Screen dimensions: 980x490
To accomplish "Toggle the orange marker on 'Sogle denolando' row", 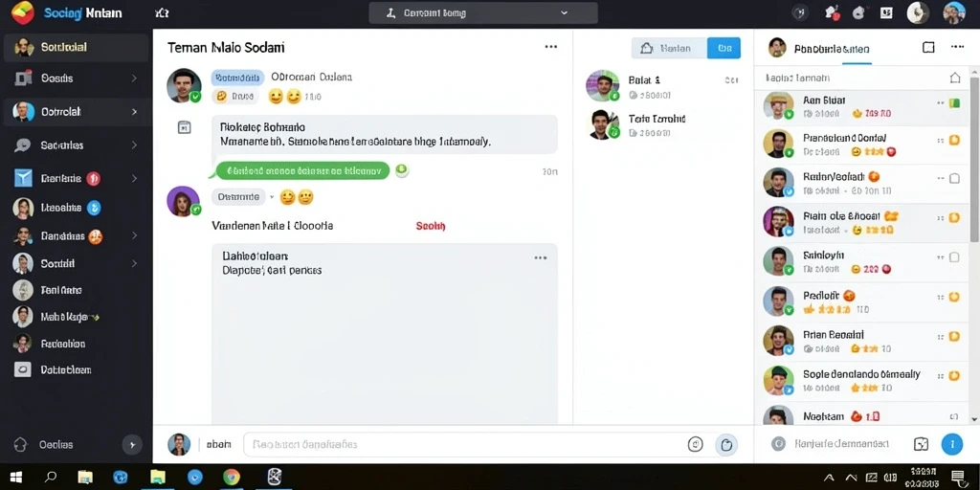I will point(954,375).
